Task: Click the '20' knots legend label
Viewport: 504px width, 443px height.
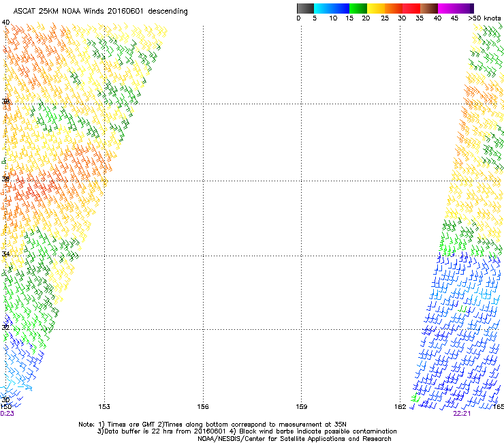Action: 366,18
